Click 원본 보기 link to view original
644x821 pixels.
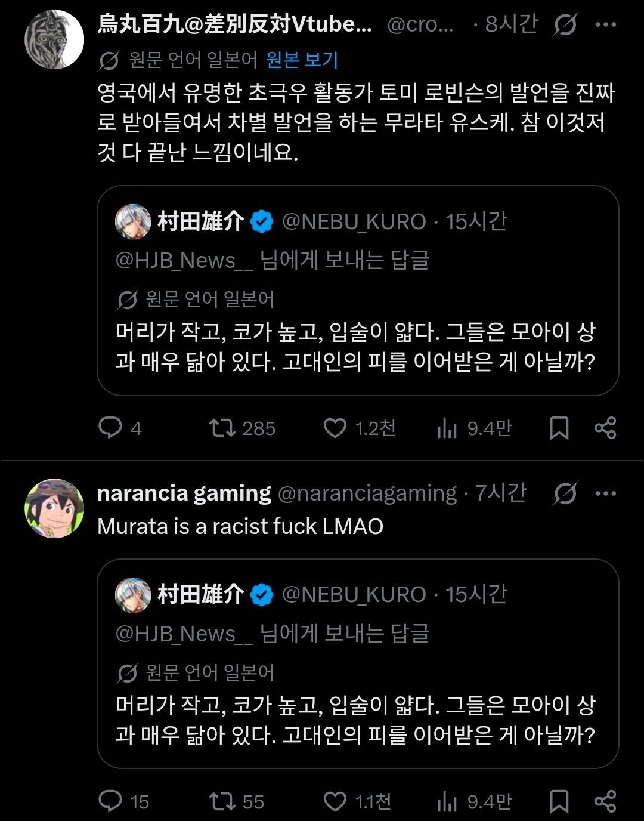point(302,60)
